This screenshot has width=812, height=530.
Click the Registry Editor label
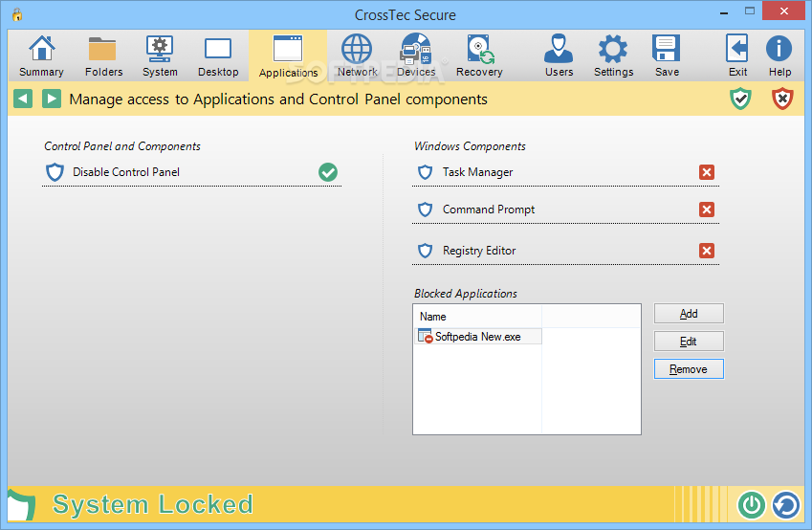[479, 251]
